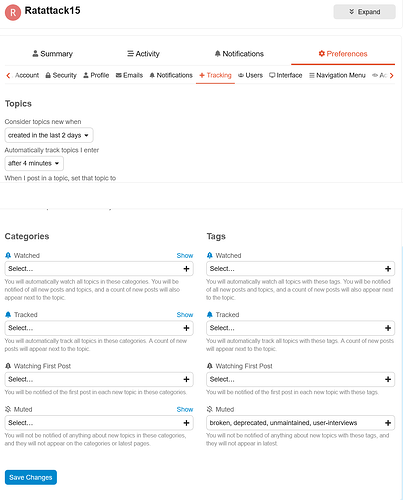Click the Expand button

click(364, 12)
